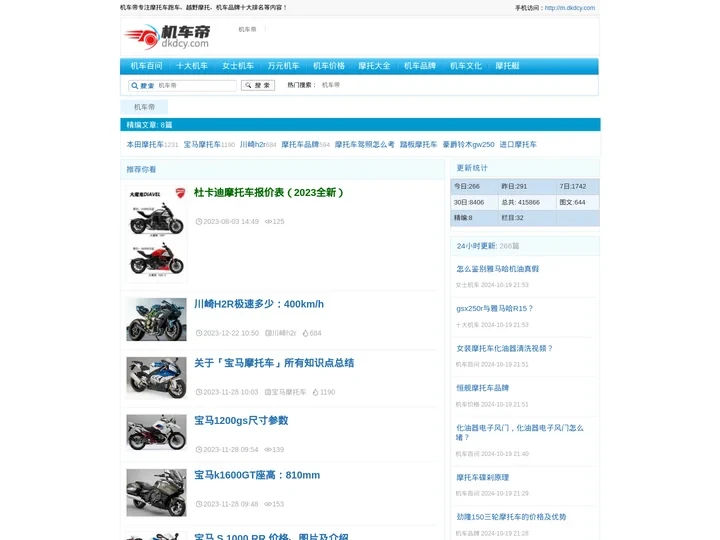Click the 24小时更新 section heading
Image resolution: width=720 pixels, height=540 pixels.
(476, 246)
